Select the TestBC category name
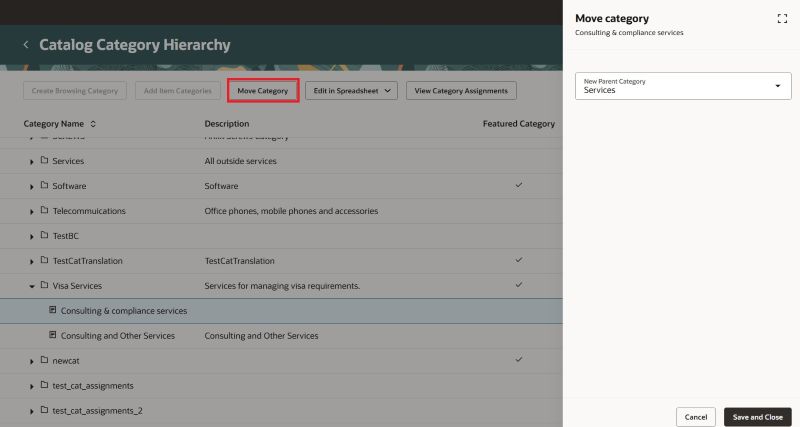This screenshot has width=800, height=427. [65, 236]
